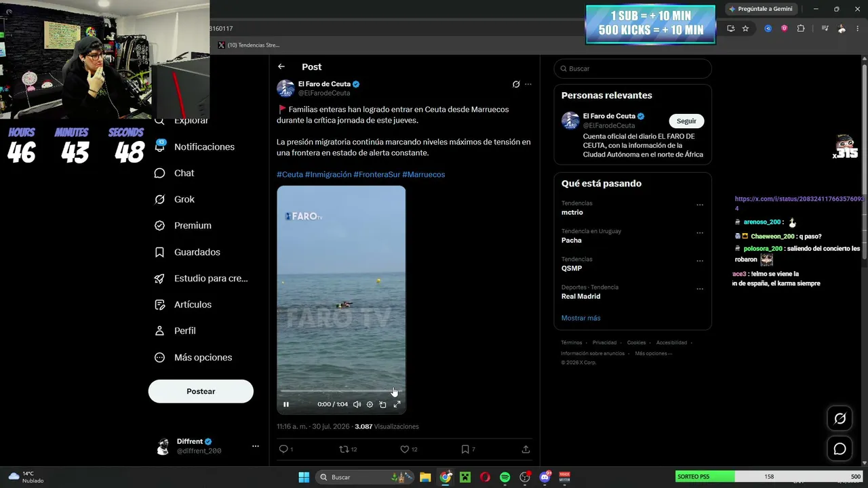This screenshot has height=488, width=868.
Task: Open the #Ceuta hashtag
Action: (290, 174)
